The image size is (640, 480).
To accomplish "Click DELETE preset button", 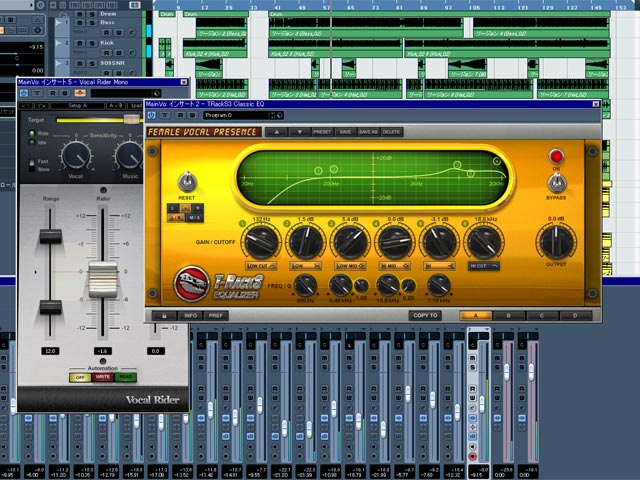I will 391,132.
